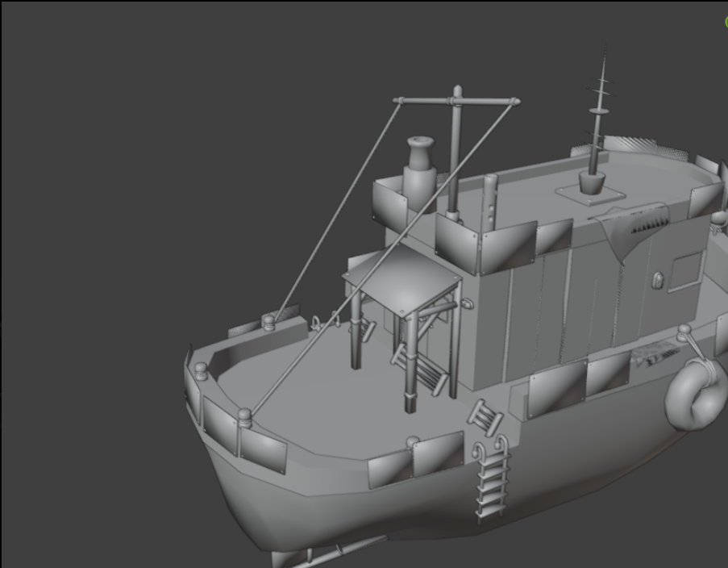Click the horizontal crossbar atop the main mast
This screenshot has height=568, width=728.
(456, 101)
